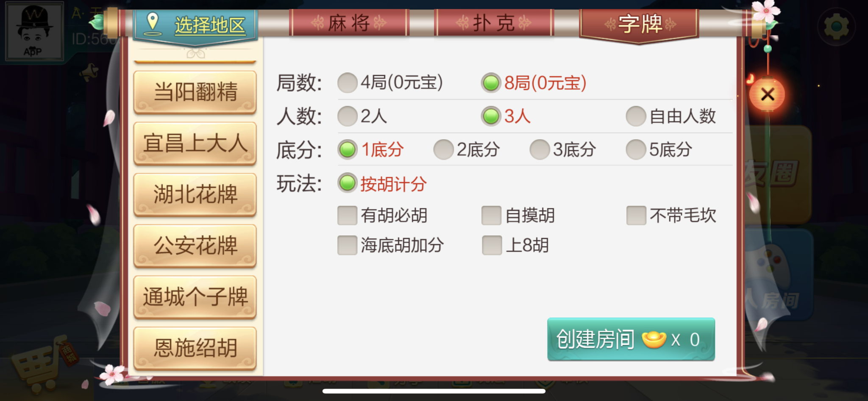The width and height of the screenshot is (868, 401).
Task: Choose the 4局(0元宝) radio option
Action: pos(390,82)
